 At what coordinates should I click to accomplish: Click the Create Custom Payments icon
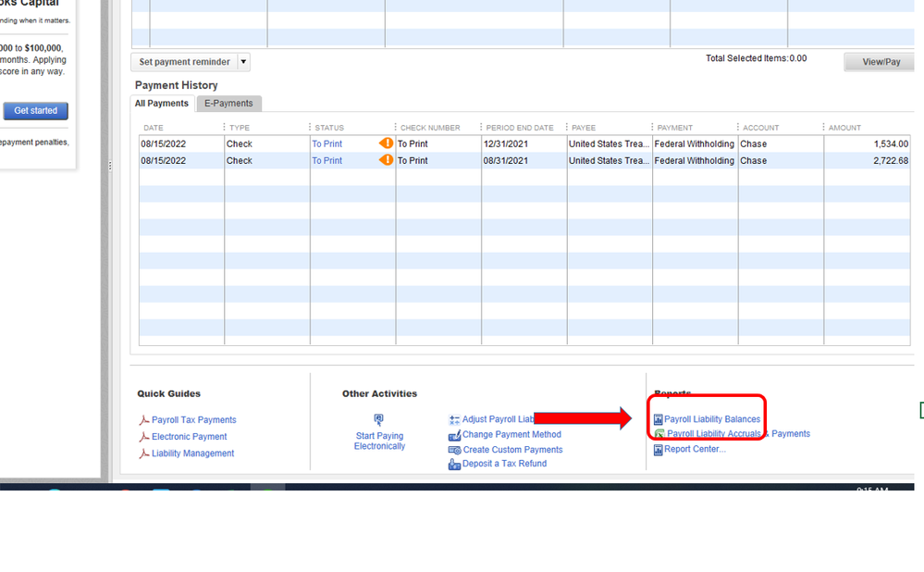coord(454,450)
